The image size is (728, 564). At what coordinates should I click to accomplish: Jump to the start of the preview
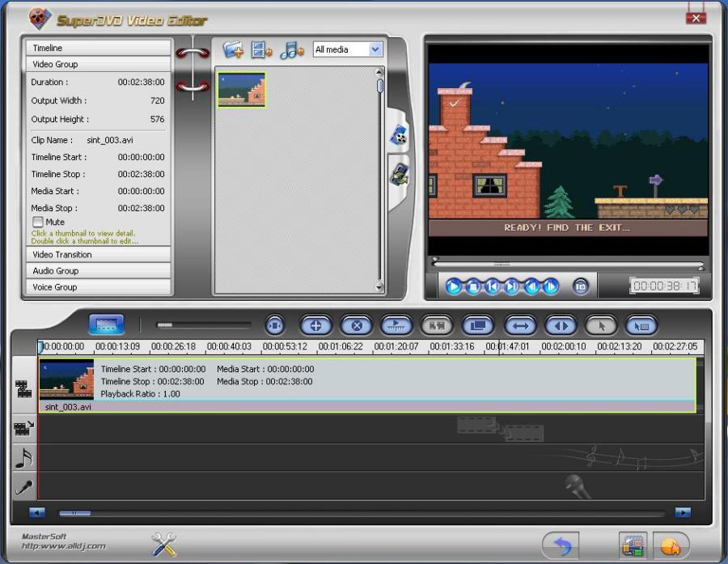[492, 286]
